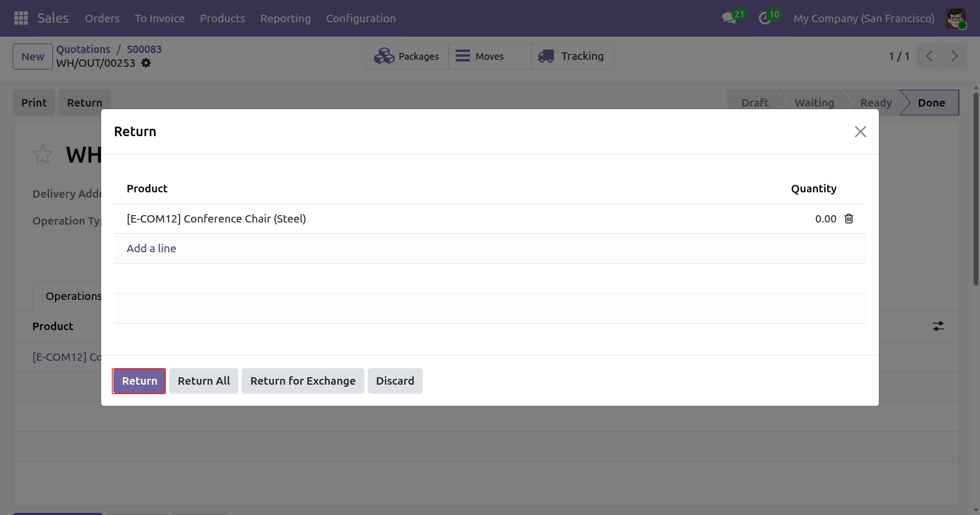The height and width of the screenshot is (515, 980).
Task: Select the Draft status stage
Action: click(755, 103)
